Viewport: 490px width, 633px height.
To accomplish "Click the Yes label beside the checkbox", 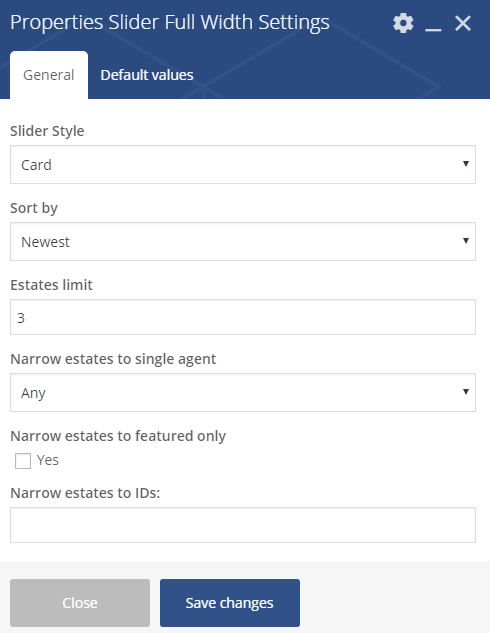I will [x=48, y=460].
